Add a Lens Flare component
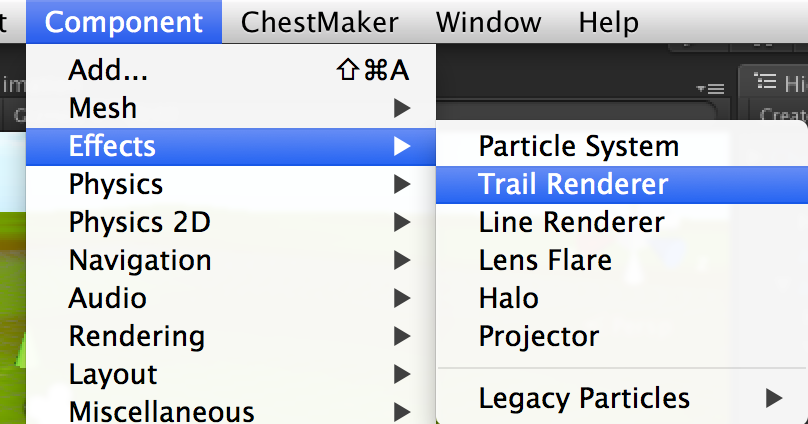808x424 pixels. coord(622,261)
